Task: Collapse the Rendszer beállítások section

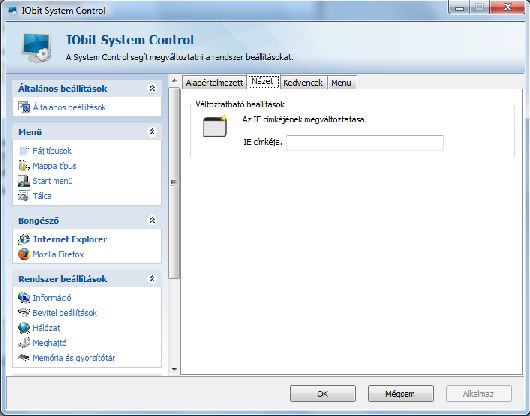Action: [152, 279]
